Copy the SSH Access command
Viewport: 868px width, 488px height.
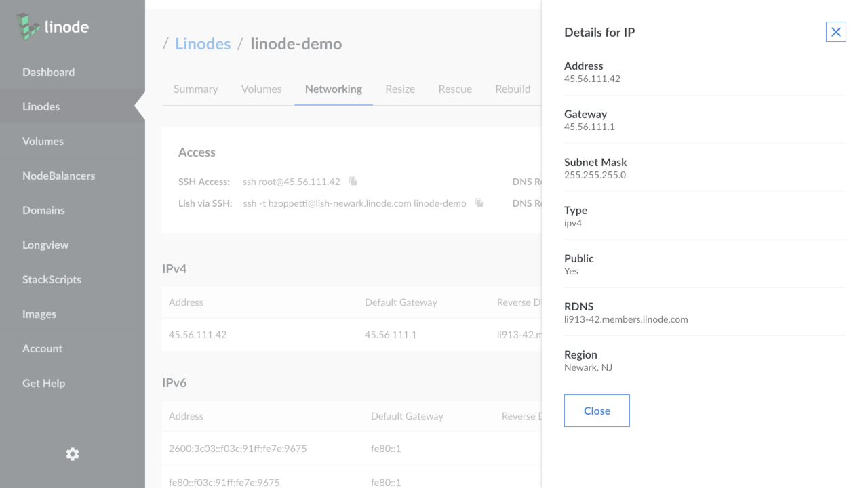(353, 182)
